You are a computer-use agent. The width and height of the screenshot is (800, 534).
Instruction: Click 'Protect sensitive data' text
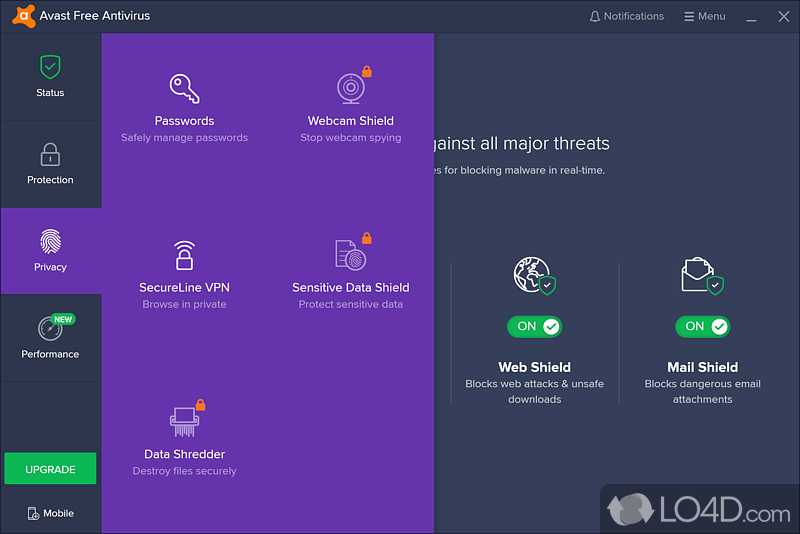(x=351, y=304)
